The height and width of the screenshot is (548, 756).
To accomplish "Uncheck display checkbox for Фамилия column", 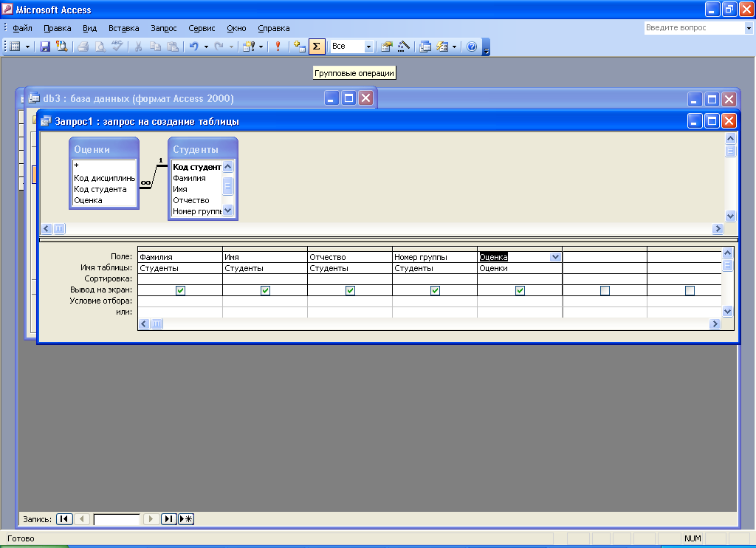I will tap(180, 290).
